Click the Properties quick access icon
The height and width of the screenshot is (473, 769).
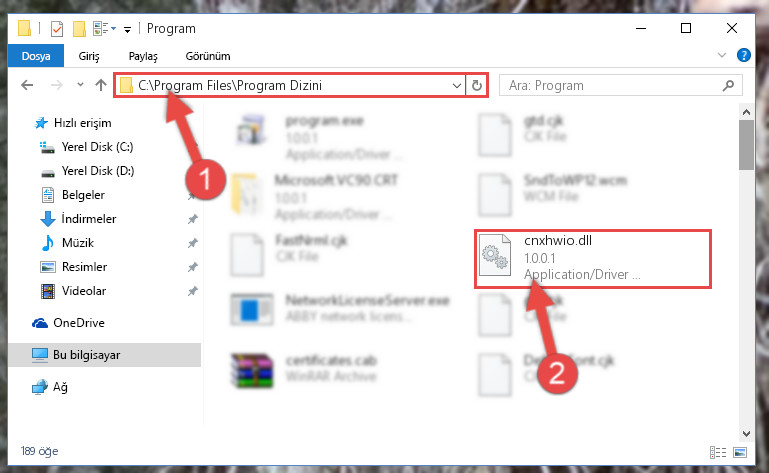57,29
